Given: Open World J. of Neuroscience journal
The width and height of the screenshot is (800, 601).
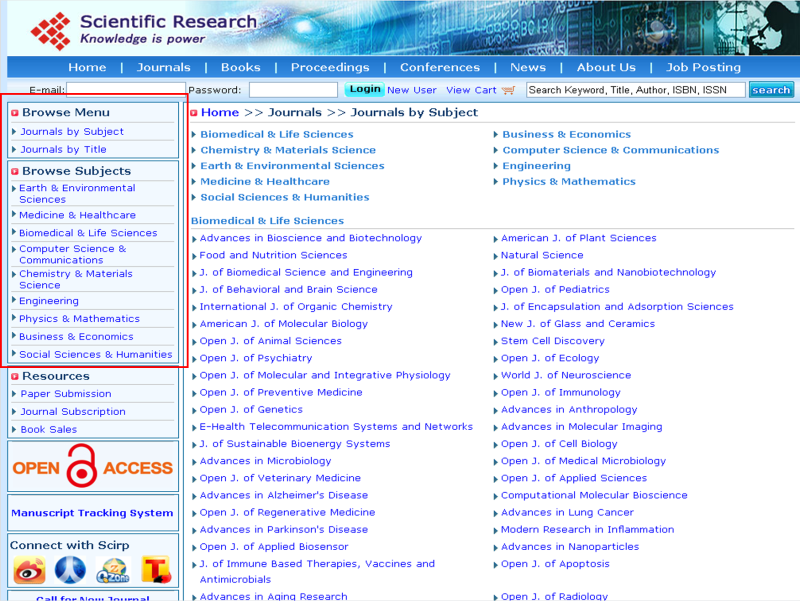Looking at the screenshot, I should point(566,375).
